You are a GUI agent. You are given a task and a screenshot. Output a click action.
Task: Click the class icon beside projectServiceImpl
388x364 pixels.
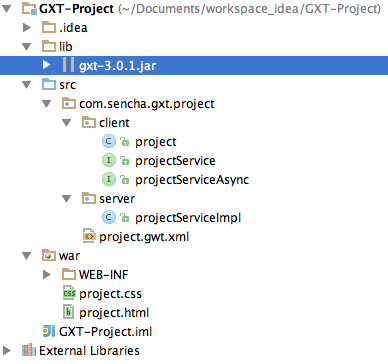coord(109,218)
